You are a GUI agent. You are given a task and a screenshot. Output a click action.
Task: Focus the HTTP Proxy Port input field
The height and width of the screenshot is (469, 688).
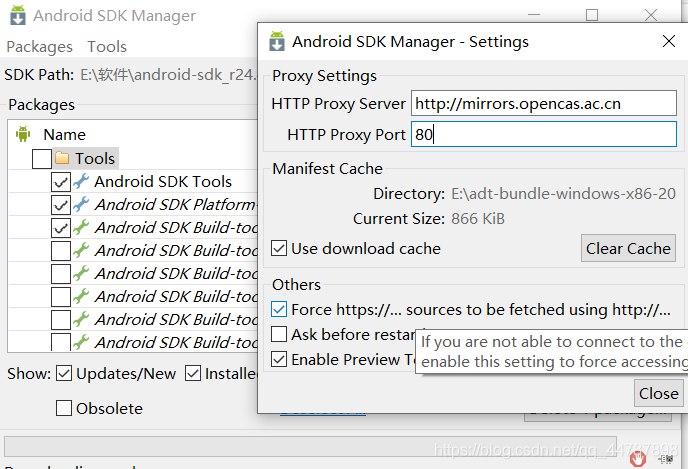tap(544, 134)
